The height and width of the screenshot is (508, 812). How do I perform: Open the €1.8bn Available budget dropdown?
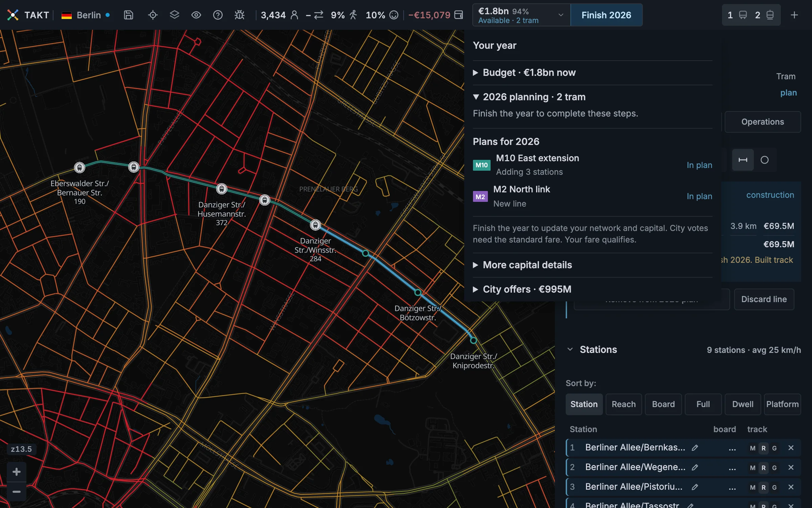click(x=521, y=15)
